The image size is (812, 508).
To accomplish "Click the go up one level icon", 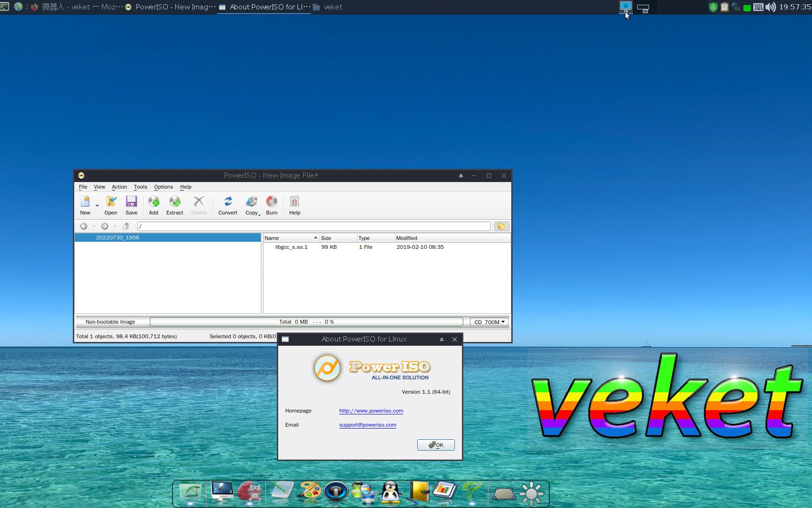I will 126,226.
